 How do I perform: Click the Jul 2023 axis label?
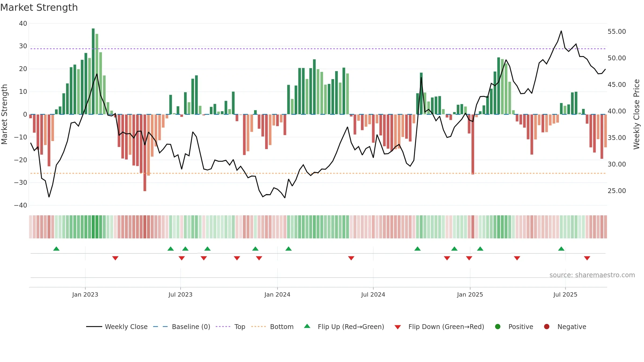(x=180, y=294)
